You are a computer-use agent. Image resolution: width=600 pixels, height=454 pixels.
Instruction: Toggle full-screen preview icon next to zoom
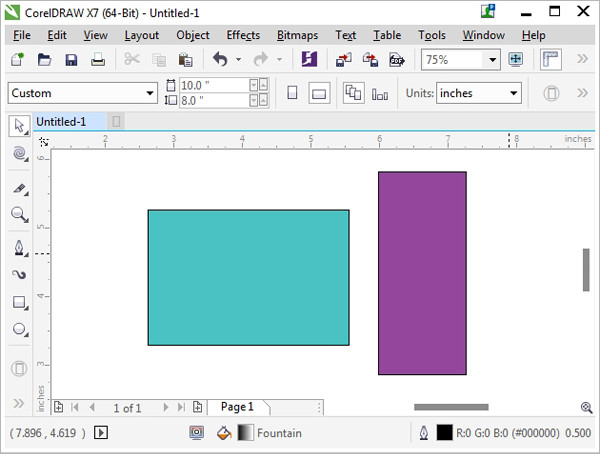click(x=515, y=59)
